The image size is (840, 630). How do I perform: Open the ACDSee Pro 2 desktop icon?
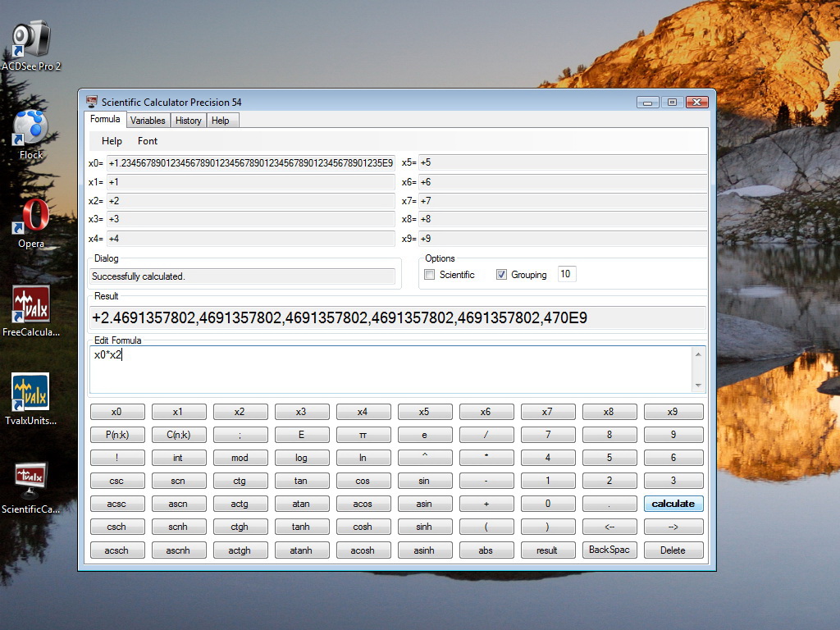31,39
